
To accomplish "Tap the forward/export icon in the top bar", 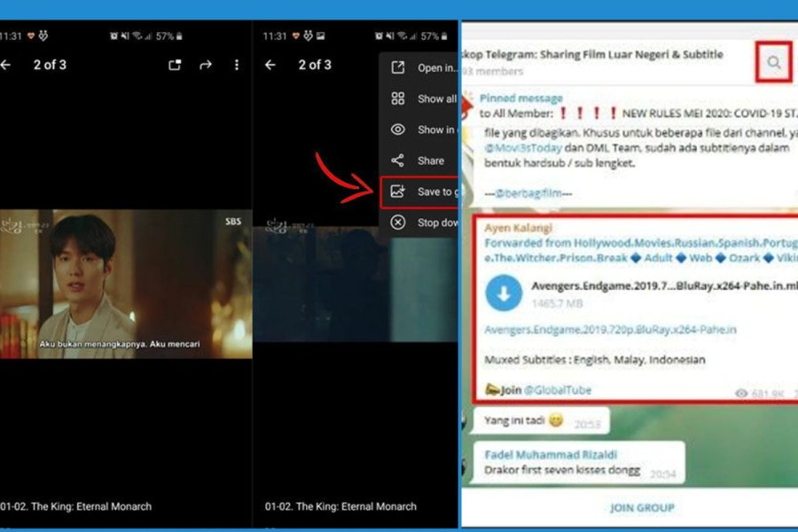I will point(207,65).
